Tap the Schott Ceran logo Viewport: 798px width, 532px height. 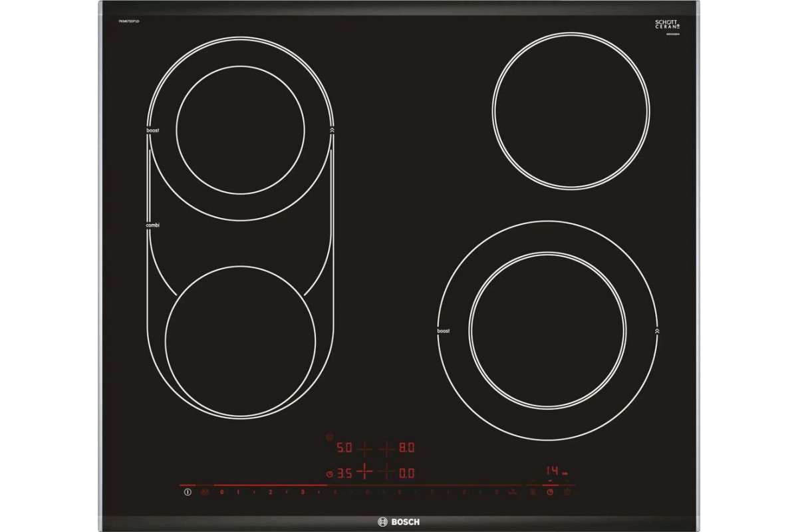666,23
